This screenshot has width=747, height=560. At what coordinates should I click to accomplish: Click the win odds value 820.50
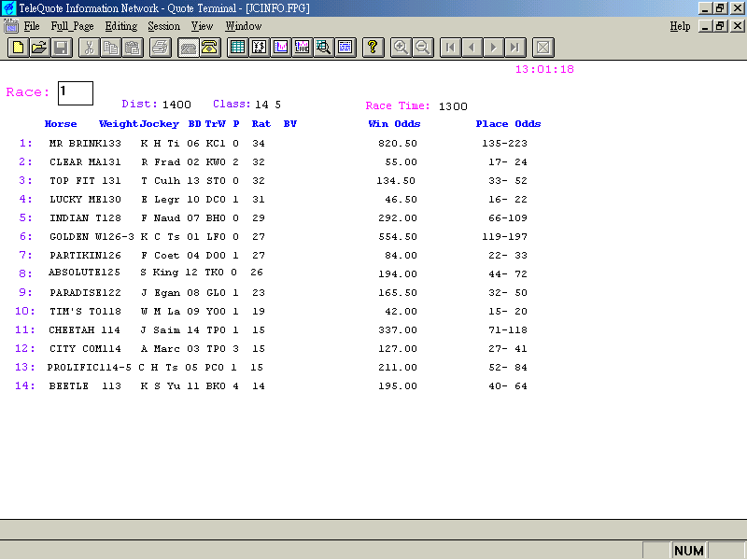pos(398,144)
